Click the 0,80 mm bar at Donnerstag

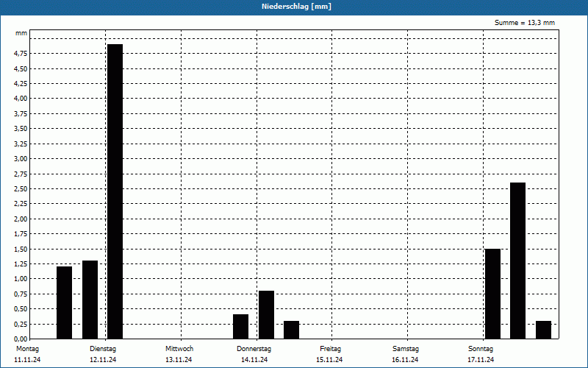point(266,315)
